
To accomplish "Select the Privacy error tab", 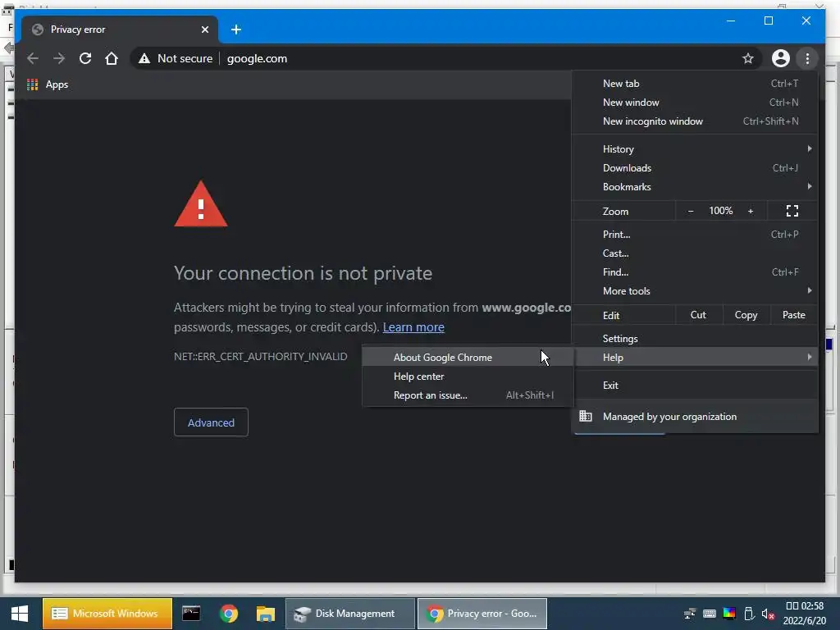I will [x=119, y=30].
